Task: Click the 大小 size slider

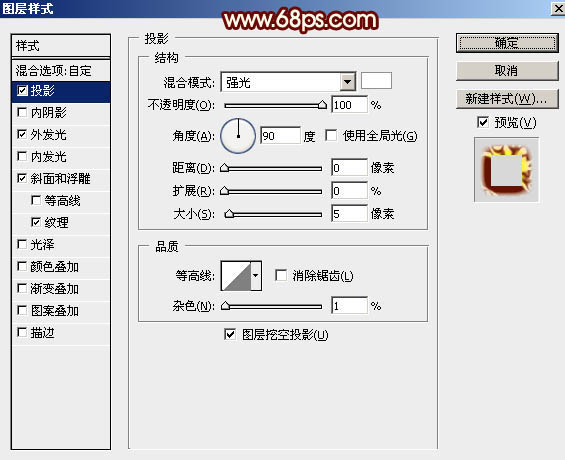Action: [273, 214]
